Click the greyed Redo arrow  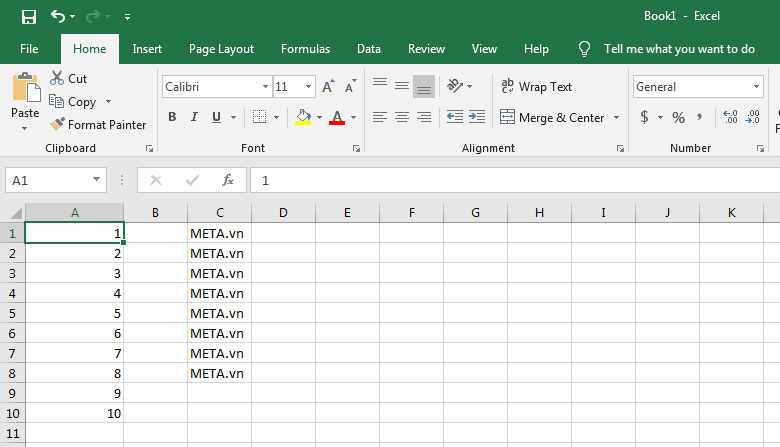pos(93,16)
